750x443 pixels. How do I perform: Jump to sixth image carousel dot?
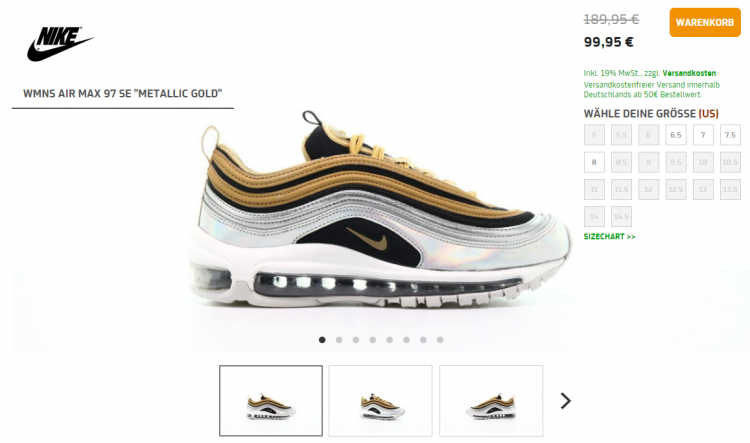406,340
